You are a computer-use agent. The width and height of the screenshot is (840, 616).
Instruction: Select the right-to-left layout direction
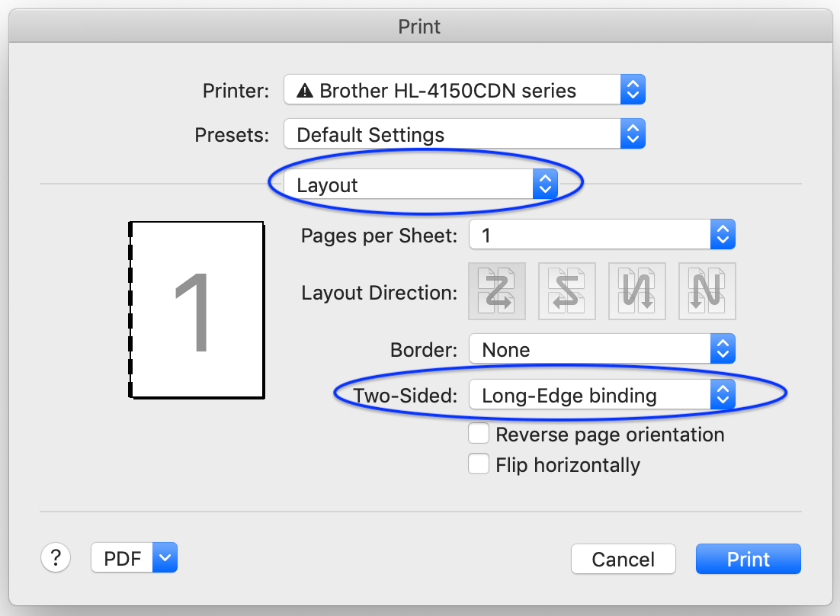coord(566,291)
